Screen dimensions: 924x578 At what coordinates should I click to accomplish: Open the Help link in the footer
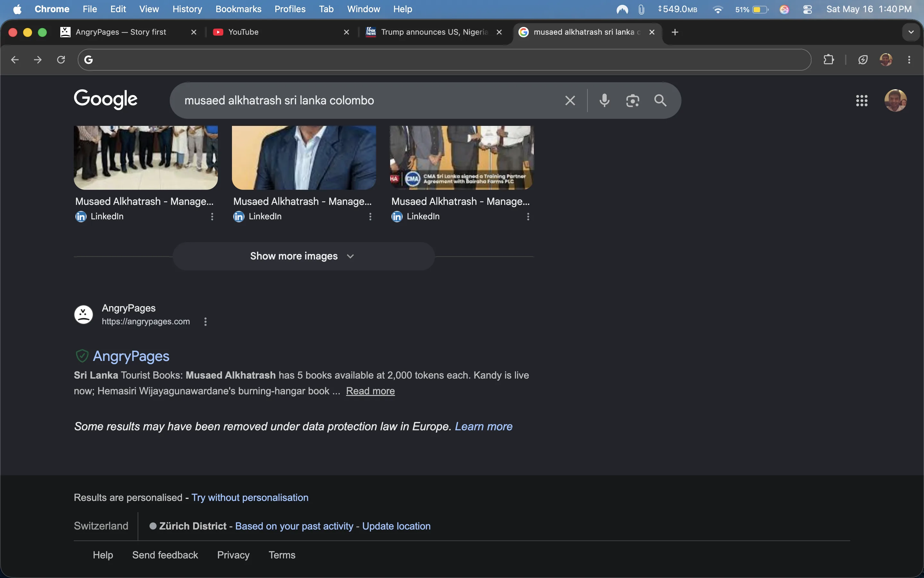click(x=103, y=555)
